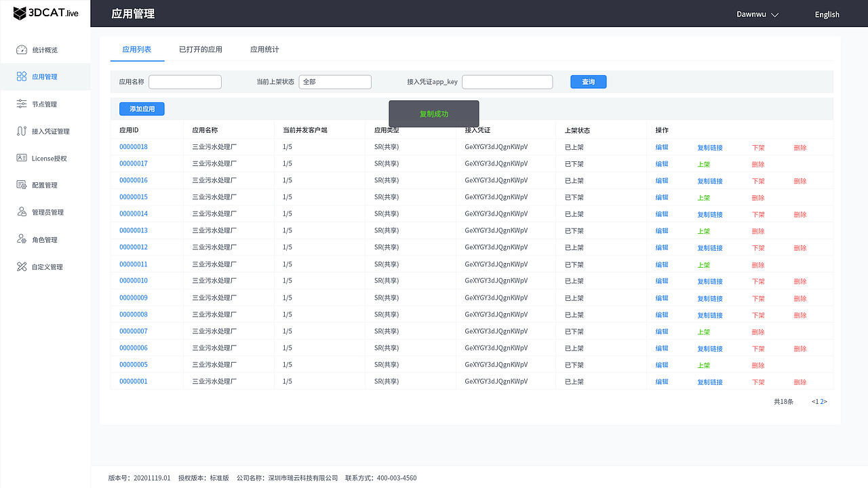Viewport: 868px width, 488px height.
Task: Click 删除 for app 00000007
Action: pyautogui.click(x=758, y=332)
